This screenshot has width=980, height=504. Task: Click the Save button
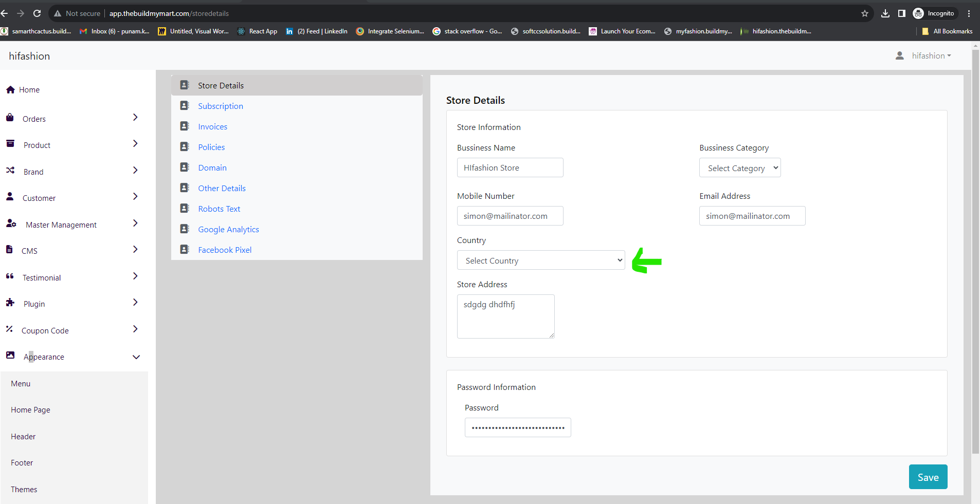point(928,477)
